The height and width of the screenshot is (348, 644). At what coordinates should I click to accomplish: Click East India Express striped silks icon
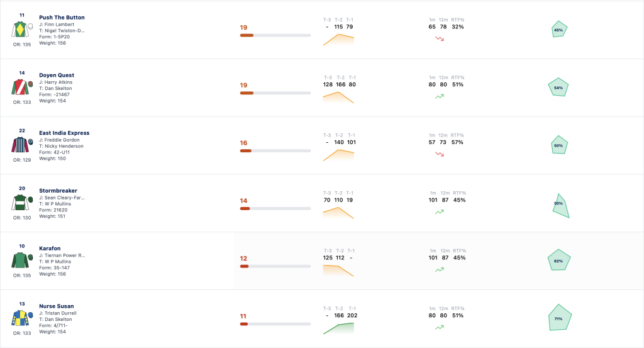(22, 145)
